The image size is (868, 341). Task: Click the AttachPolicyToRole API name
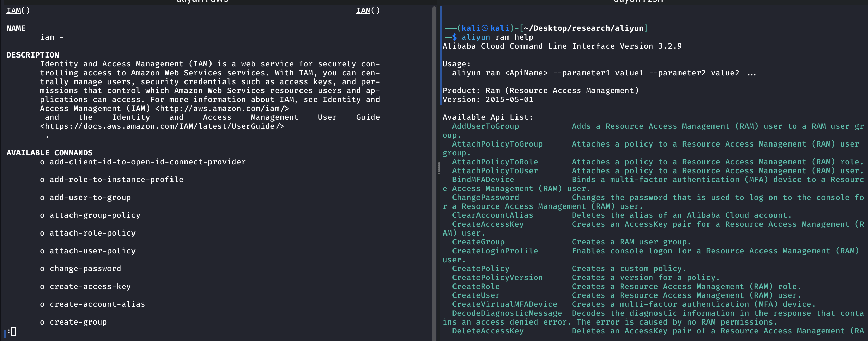[495, 162]
